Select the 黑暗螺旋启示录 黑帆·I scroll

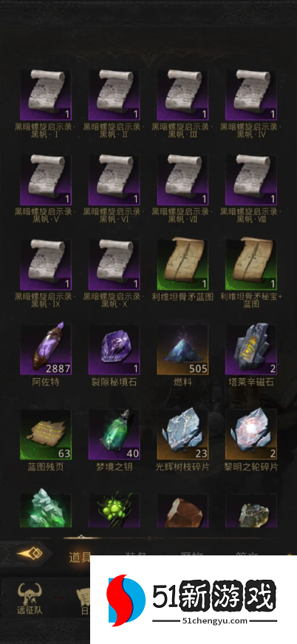point(46,95)
